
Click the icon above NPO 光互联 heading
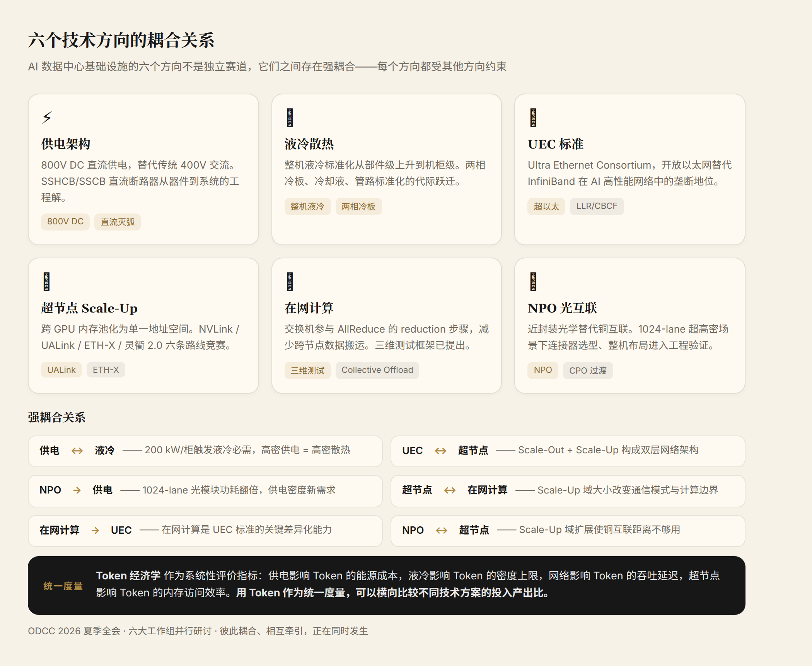click(533, 282)
